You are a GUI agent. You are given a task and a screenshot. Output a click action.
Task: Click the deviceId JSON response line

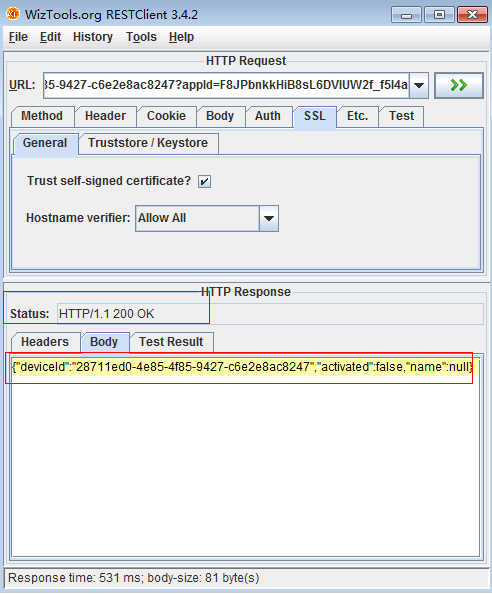242,367
